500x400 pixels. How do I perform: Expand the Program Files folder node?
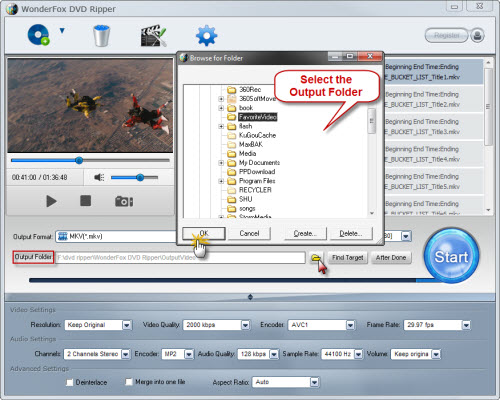click(x=221, y=181)
